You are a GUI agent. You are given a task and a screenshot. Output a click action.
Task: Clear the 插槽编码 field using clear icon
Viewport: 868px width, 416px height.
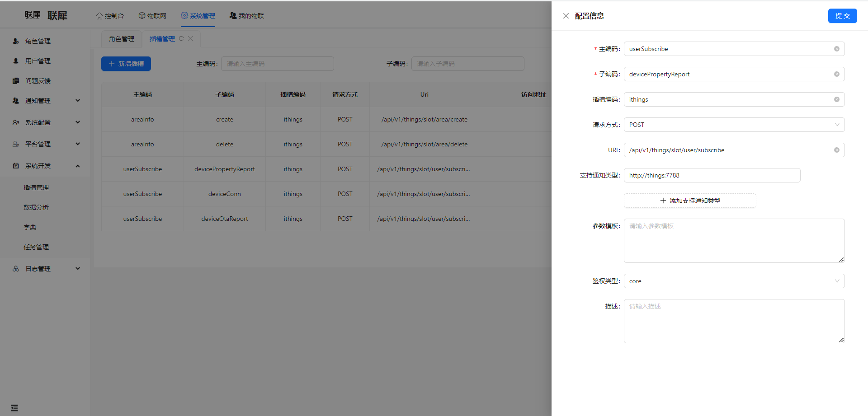click(x=836, y=99)
